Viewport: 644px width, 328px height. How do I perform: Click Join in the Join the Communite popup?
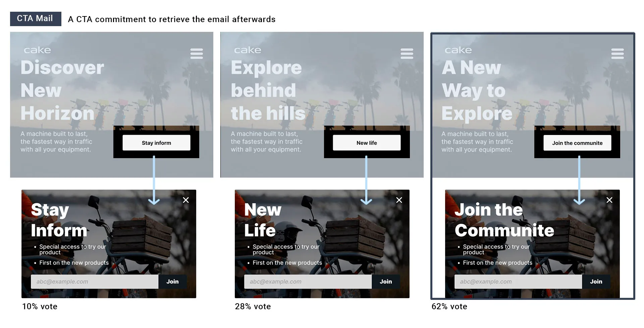pyautogui.click(x=596, y=282)
